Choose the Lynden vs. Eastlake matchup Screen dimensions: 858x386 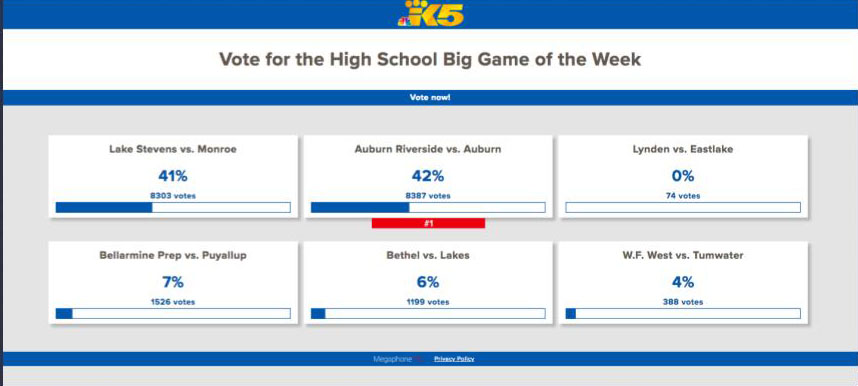point(683,177)
